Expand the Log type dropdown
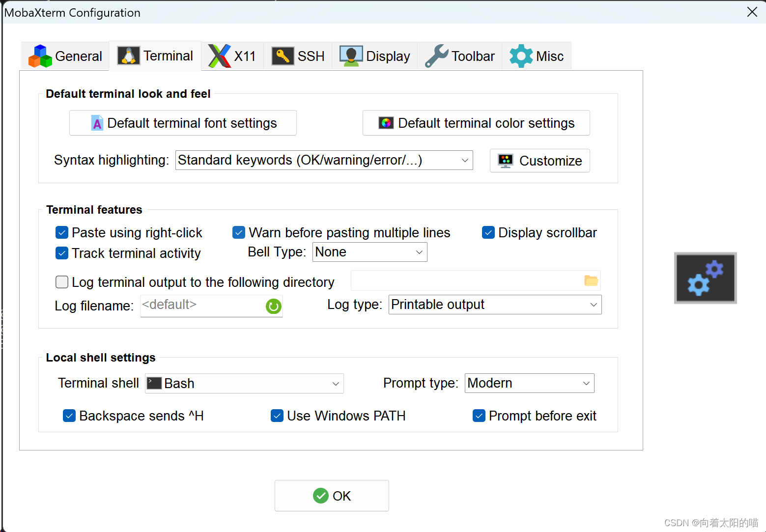The image size is (766, 532). [495, 305]
